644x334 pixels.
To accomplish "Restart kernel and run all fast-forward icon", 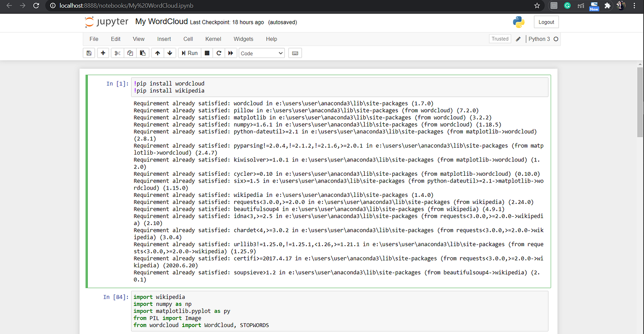I will pos(231,53).
